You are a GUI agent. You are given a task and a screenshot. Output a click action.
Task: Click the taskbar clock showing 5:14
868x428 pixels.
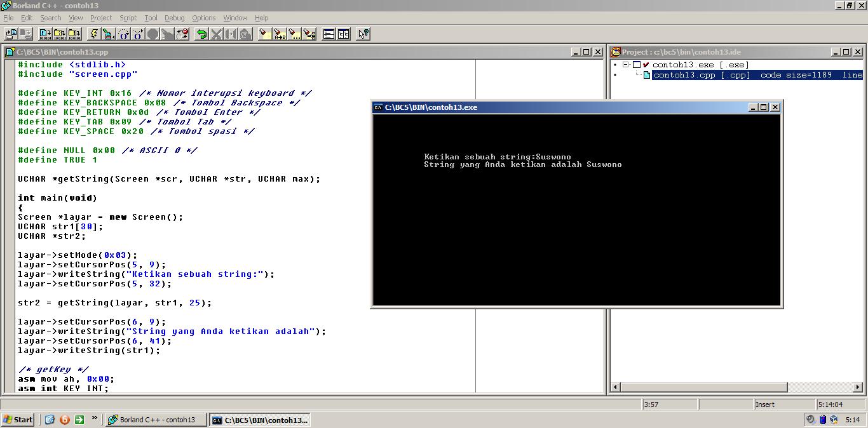pyautogui.click(x=853, y=420)
